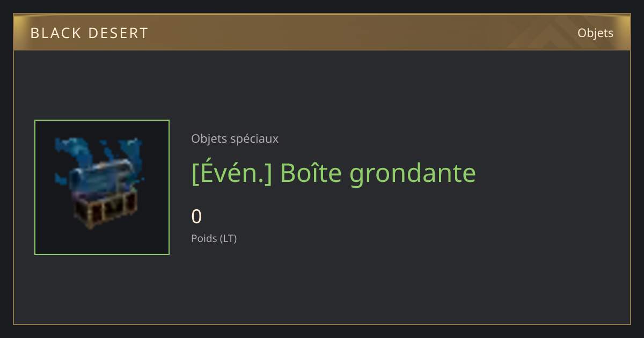Click the chest's gold-trimmed wooden base
Screen dimensions: 644x338
click(x=105, y=210)
